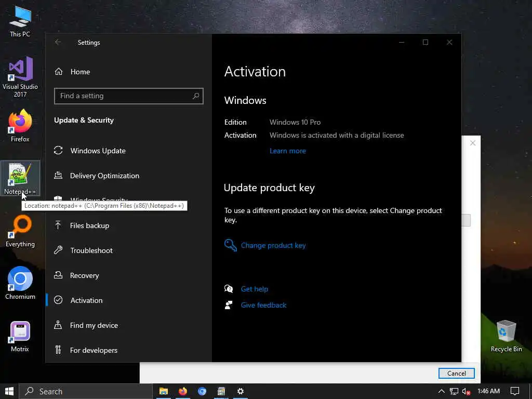The height and width of the screenshot is (399, 532).
Task: Open the Settings gear taskbar button
Action: [241, 392]
